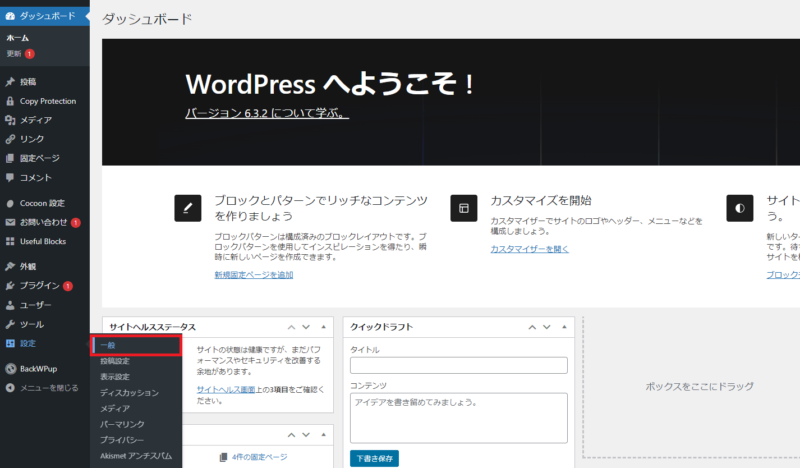Open the 新規固定ページを追加 link

(x=254, y=275)
